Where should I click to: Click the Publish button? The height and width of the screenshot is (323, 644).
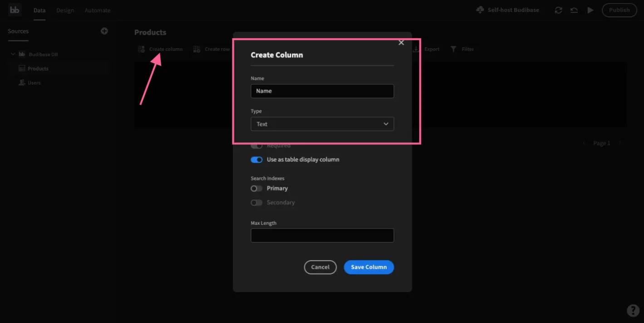coord(619,10)
